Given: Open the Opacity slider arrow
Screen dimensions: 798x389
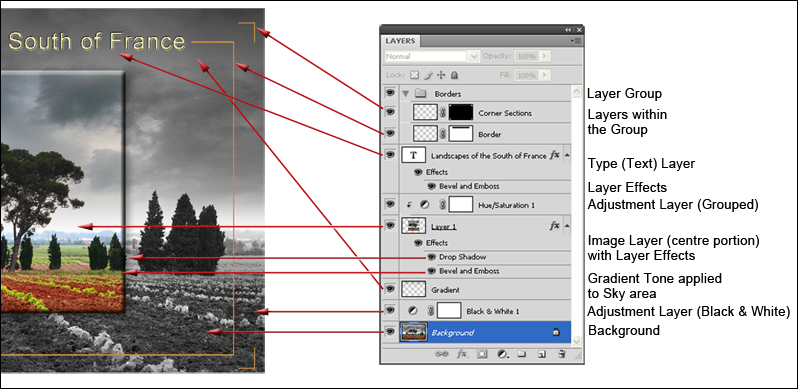Looking at the screenshot, I should (x=545, y=56).
